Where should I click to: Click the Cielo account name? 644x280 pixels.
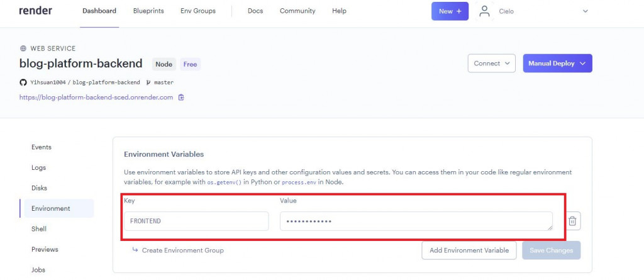pos(506,11)
